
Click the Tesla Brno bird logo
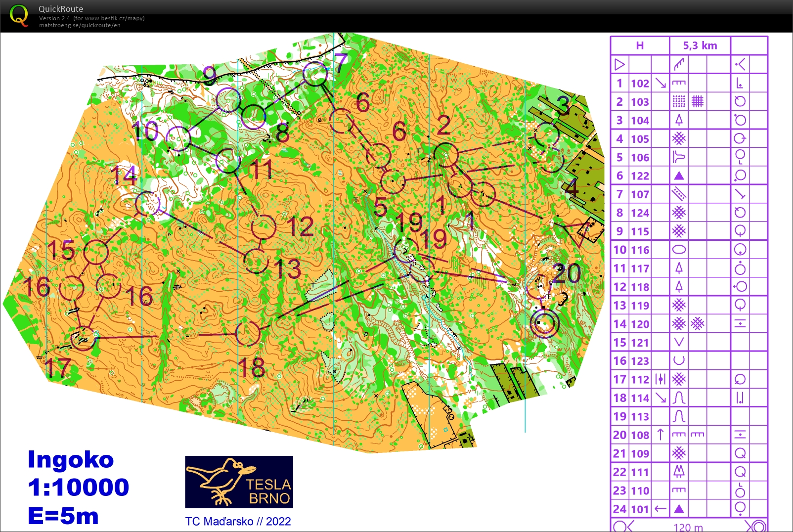239,482
